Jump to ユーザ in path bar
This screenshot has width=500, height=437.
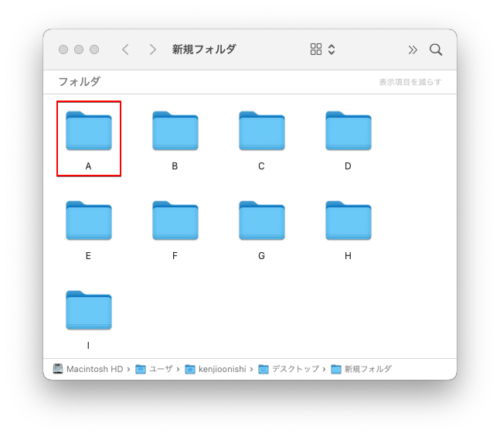pos(154,369)
